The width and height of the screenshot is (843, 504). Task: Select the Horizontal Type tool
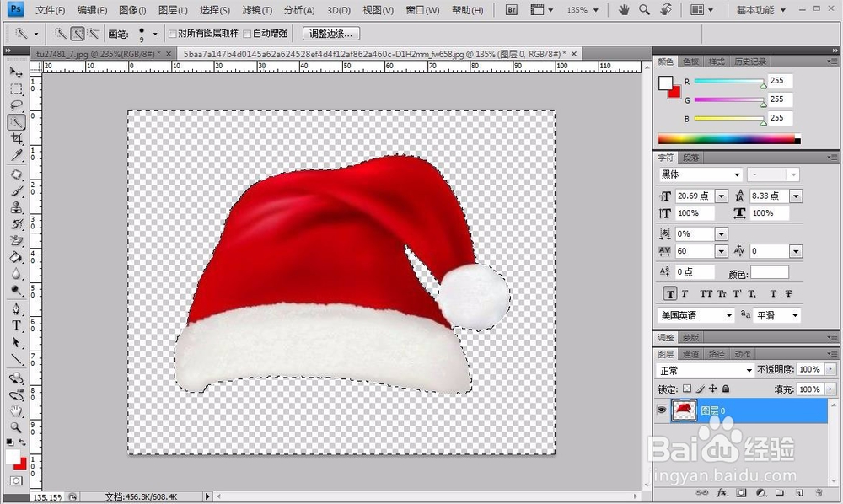click(x=16, y=325)
